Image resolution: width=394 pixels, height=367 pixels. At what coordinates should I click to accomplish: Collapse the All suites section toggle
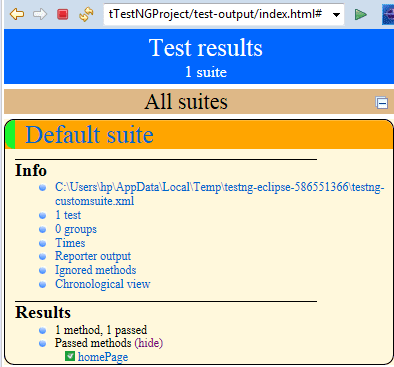[x=381, y=103]
